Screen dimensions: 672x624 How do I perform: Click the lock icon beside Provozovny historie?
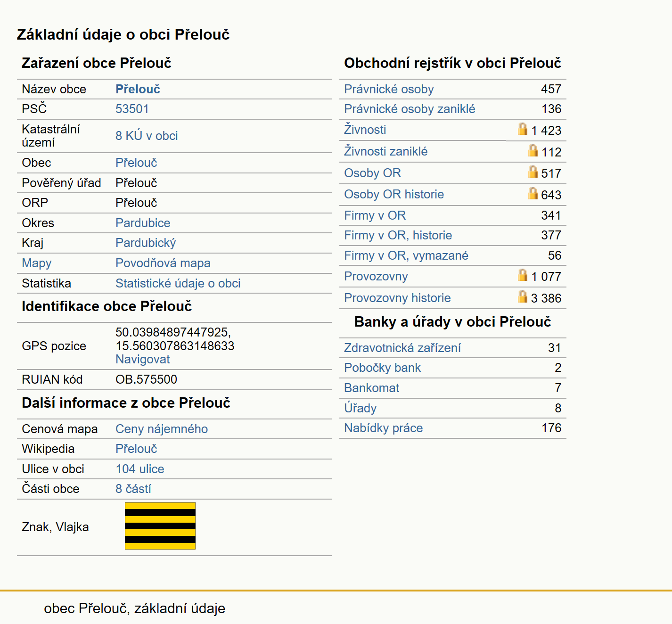click(x=523, y=296)
